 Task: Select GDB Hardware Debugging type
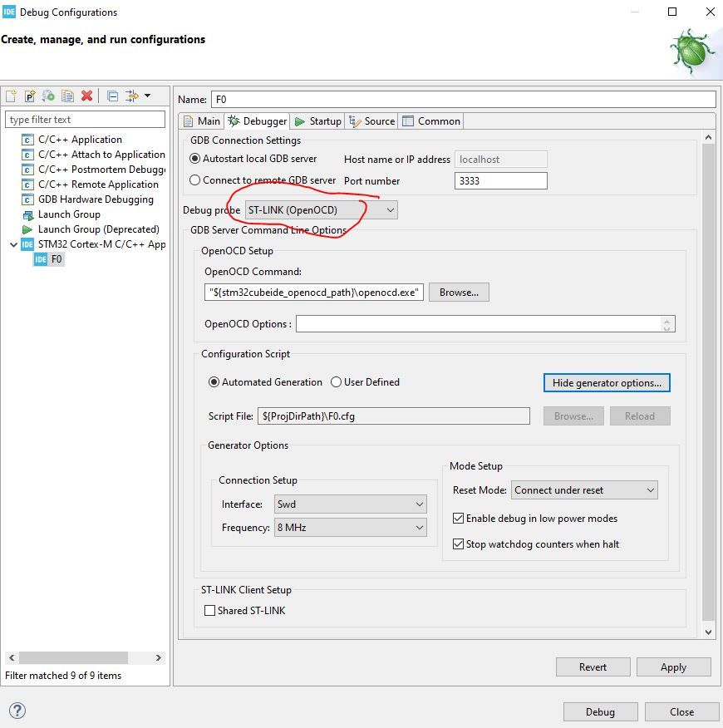(x=88, y=199)
